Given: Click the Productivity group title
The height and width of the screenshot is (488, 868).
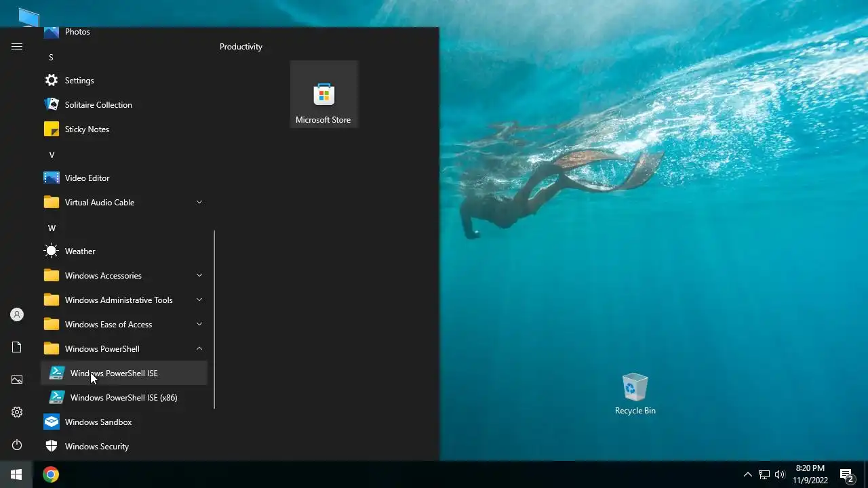Looking at the screenshot, I should click(241, 47).
